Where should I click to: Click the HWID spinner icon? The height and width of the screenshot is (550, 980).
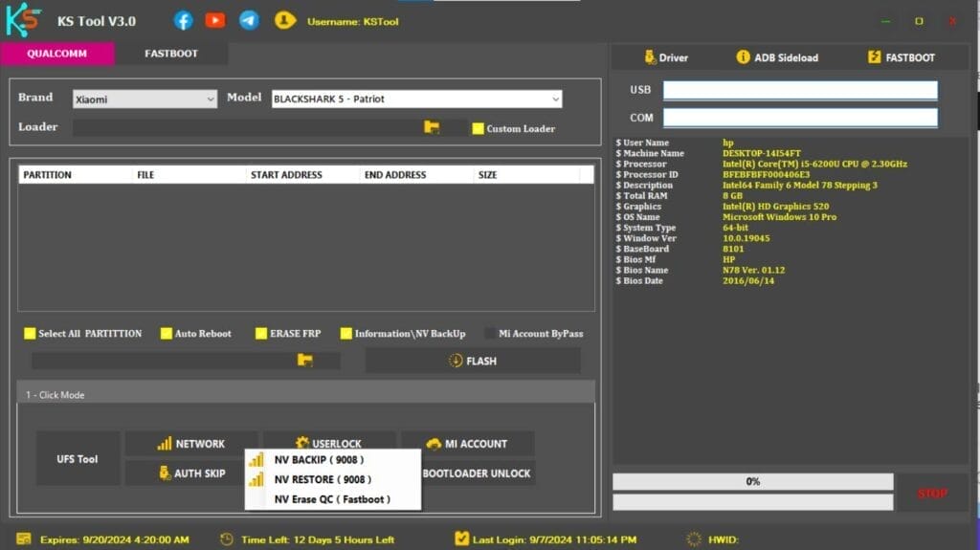click(x=693, y=539)
